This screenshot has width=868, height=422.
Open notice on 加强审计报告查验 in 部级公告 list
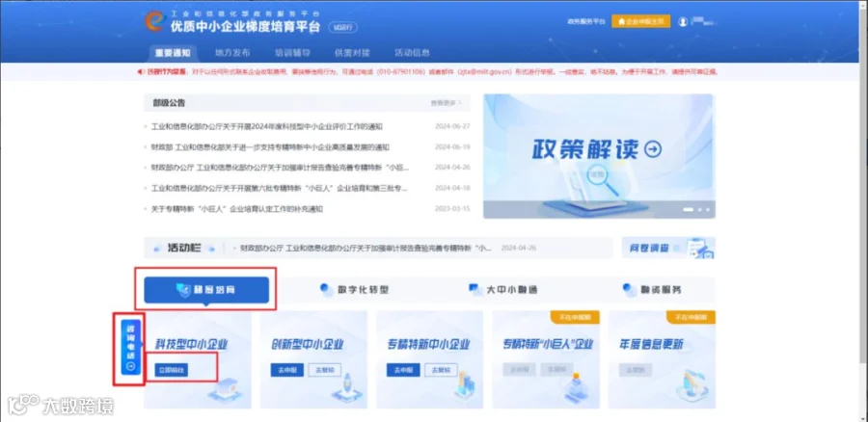[280, 168]
